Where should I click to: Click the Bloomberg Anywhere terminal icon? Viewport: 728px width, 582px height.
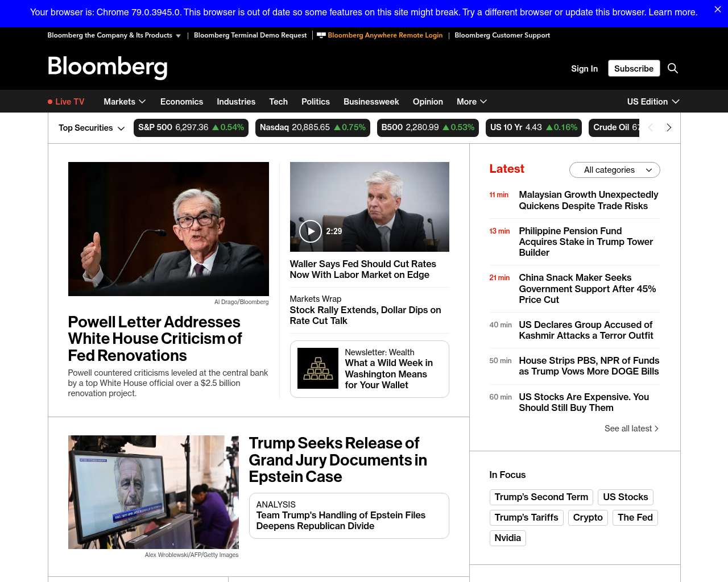coord(321,35)
